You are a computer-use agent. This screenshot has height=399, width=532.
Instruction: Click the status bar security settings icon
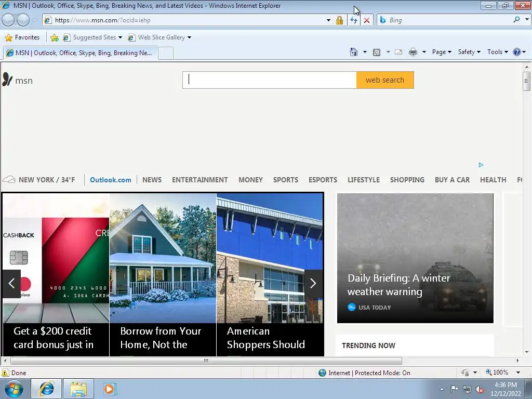(465, 373)
